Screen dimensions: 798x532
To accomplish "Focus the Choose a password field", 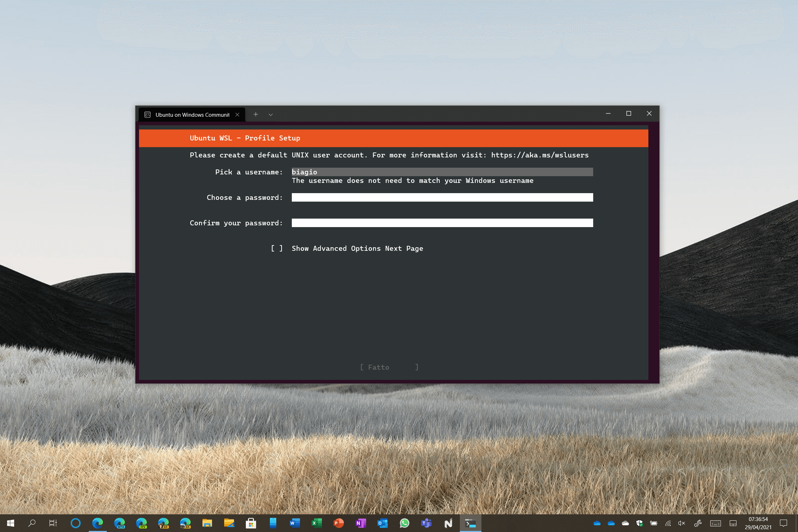I will (442, 197).
